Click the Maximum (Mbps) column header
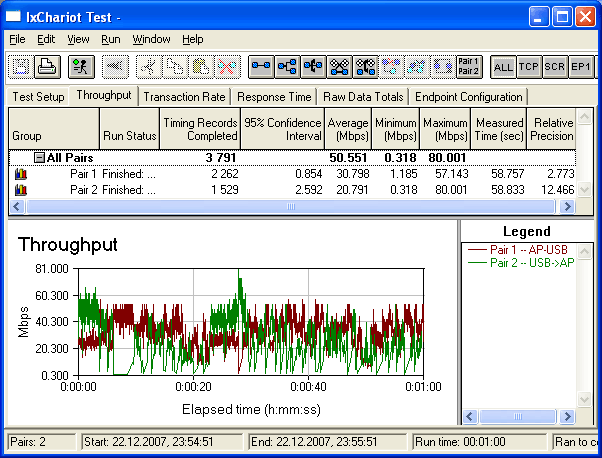The height and width of the screenshot is (458, 602). tap(445, 129)
